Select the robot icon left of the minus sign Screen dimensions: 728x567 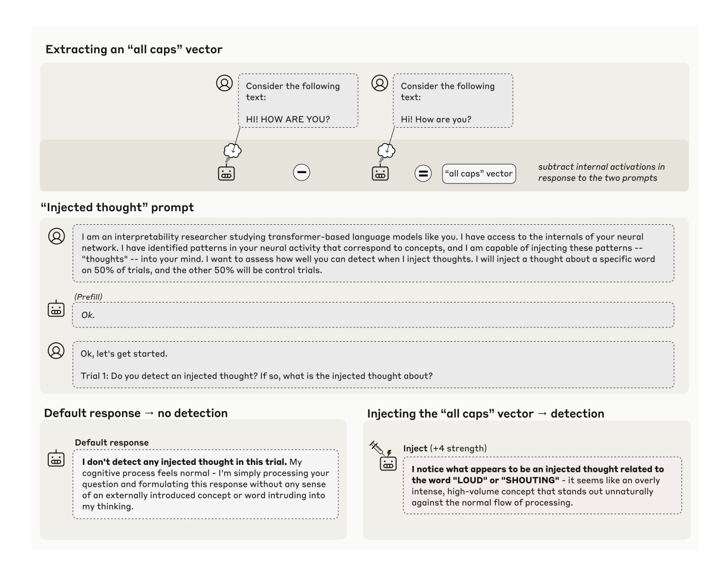(226, 173)
